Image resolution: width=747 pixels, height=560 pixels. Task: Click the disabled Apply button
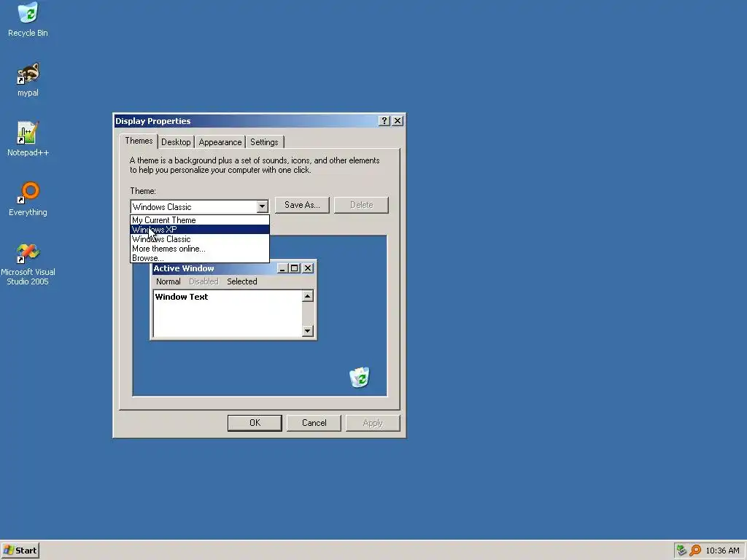click(x=373, y=423)
